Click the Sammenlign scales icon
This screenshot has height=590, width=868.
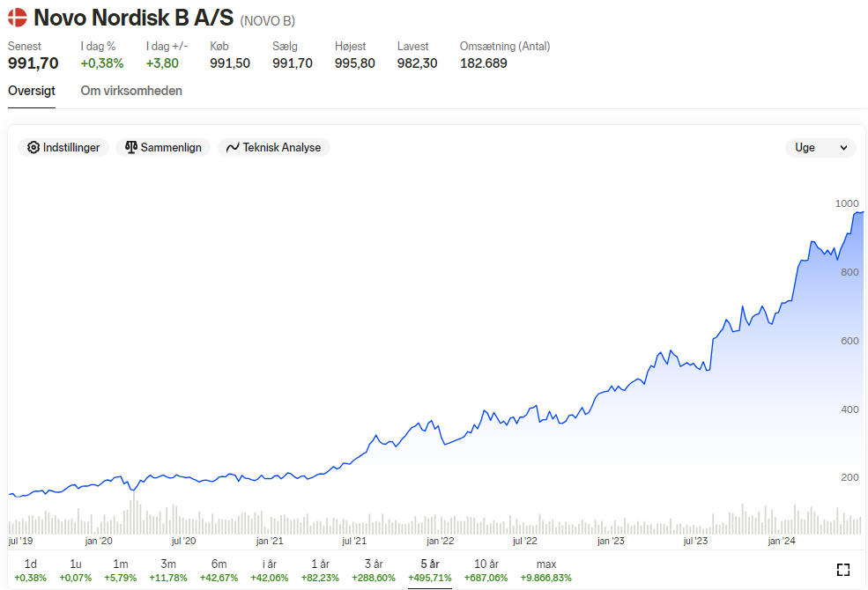(131, 147)
